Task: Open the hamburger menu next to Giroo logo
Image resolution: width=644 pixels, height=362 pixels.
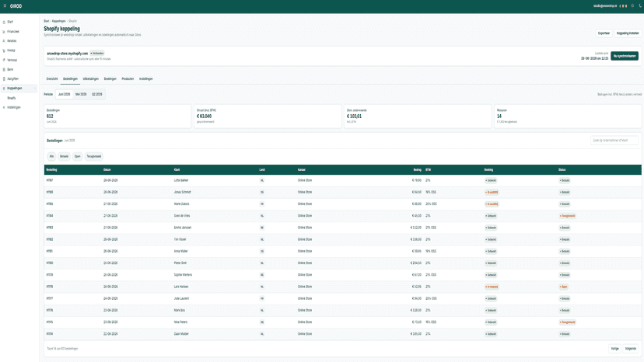Action: coord(5,5)
